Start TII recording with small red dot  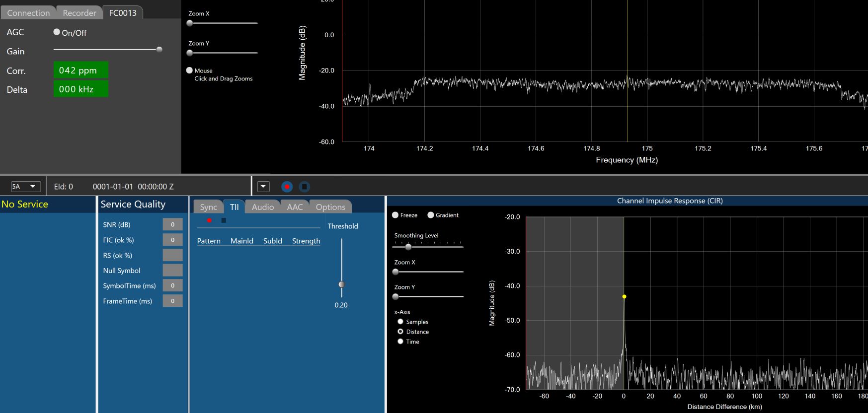tap(209, 220)
